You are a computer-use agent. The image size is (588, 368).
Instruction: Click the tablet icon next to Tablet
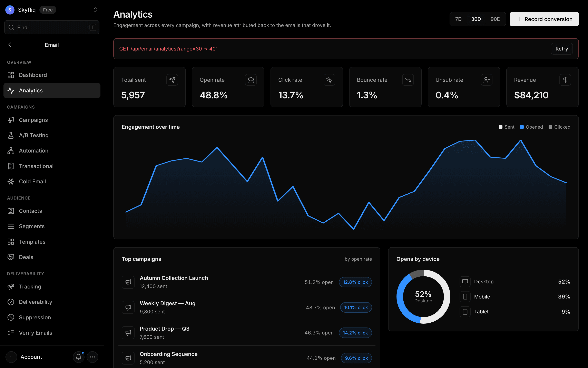[x=465, y=312]
